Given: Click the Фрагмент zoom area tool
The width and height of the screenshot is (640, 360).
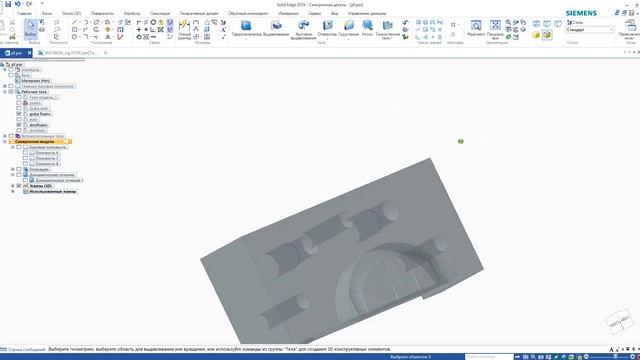Looking at the screenshot, I should pos(476,28).
